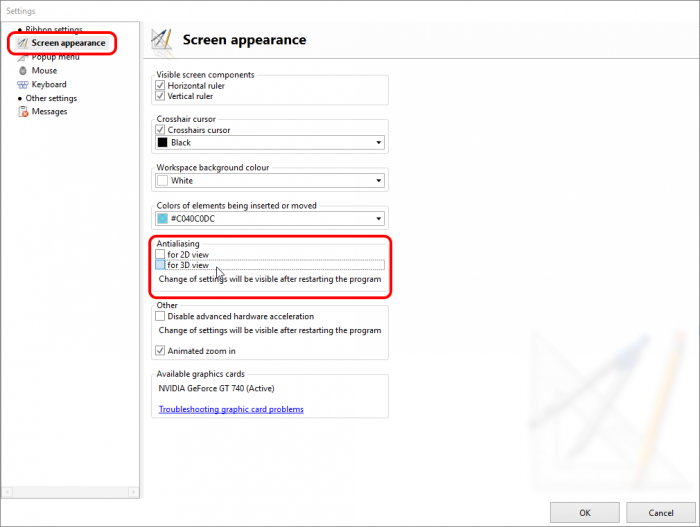This screenshot has height=527, width=700.
Task: Enable antialiasing for 2D view
Action: click(x=160, y=254)
